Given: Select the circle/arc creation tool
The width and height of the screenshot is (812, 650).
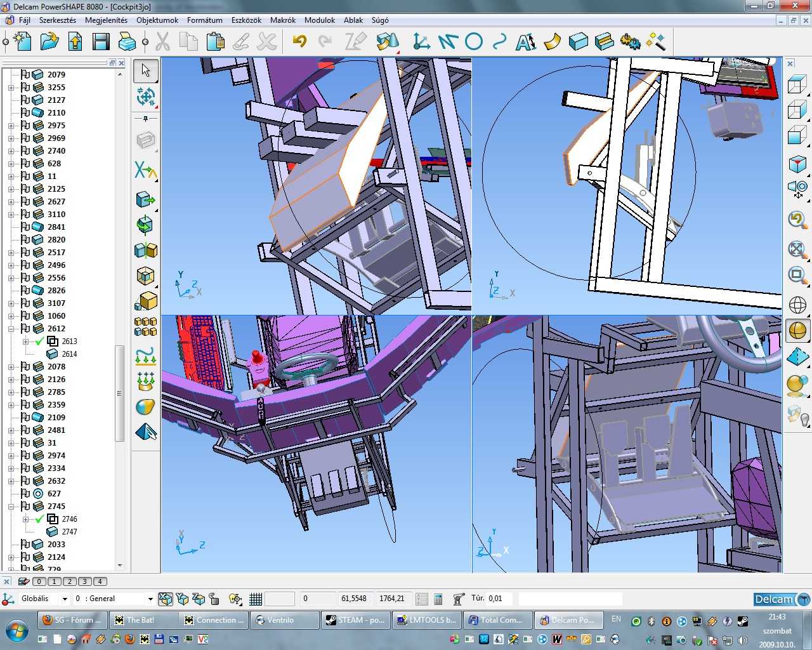Looking at the screenshot, I should (474, 42).
